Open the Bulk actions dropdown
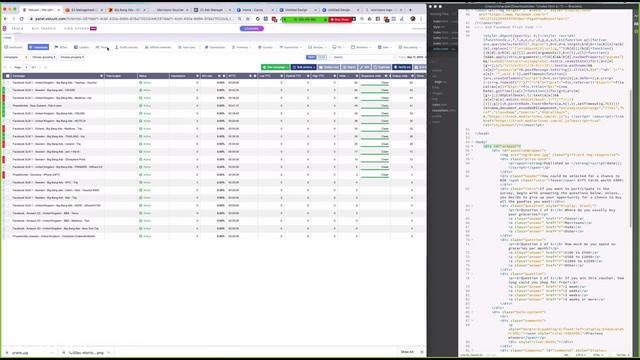640x360 pixels. [x=304, y=67]
